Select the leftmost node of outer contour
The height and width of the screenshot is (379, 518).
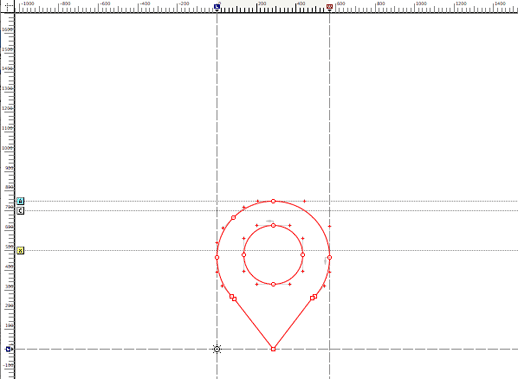pos(217,257)
